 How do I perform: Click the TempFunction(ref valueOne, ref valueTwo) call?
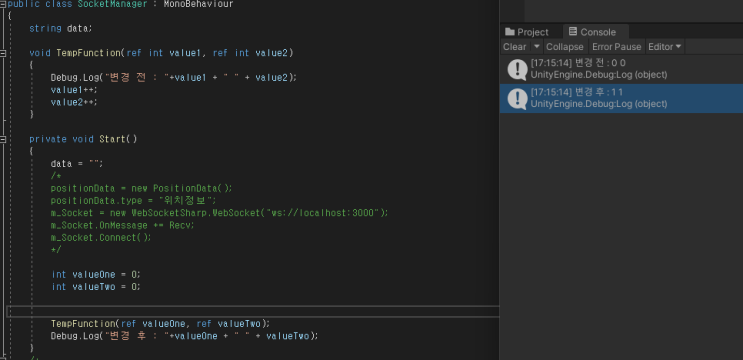(160, 324)
